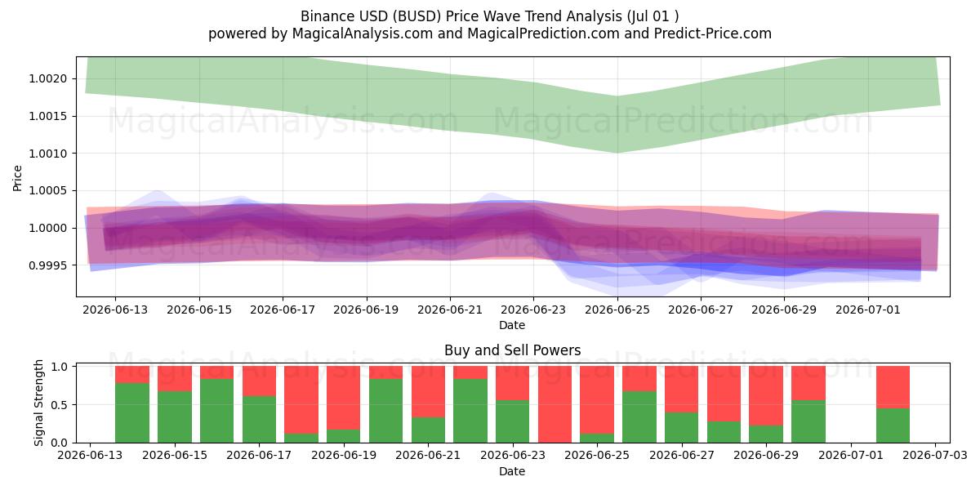Click the 0.9995 price axis tick label

click(51, 265)
